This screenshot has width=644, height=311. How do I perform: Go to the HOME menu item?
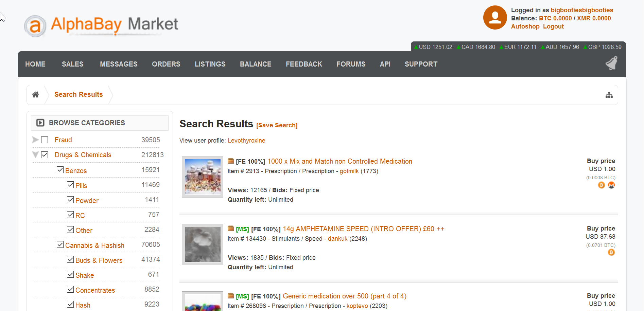pyautogui.click(x=35, y=64)
